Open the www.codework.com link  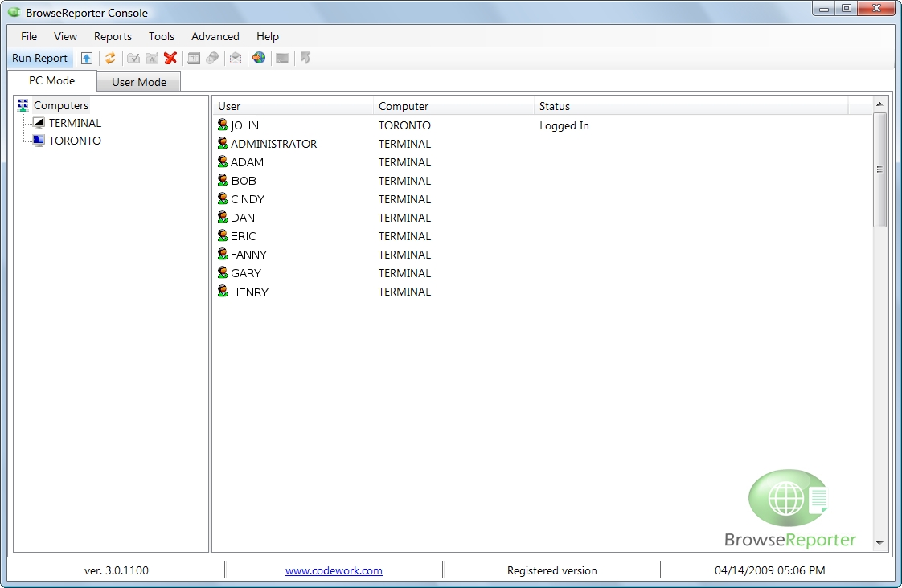(334, 571)
